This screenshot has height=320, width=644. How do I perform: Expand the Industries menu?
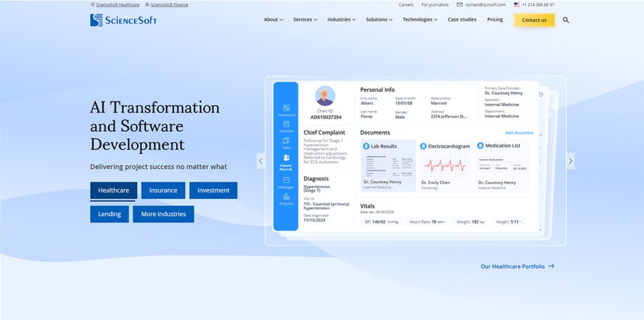pyautogui.click(x=341, y=19)
